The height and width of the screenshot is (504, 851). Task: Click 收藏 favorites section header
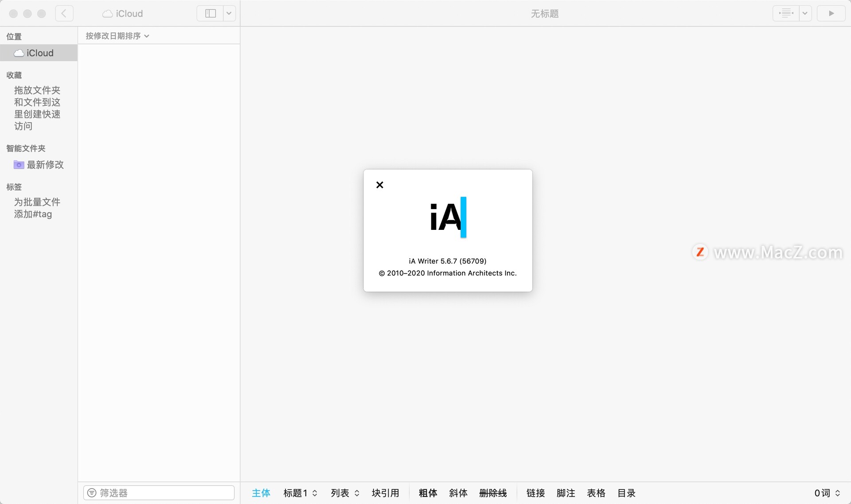pos(14,75)
